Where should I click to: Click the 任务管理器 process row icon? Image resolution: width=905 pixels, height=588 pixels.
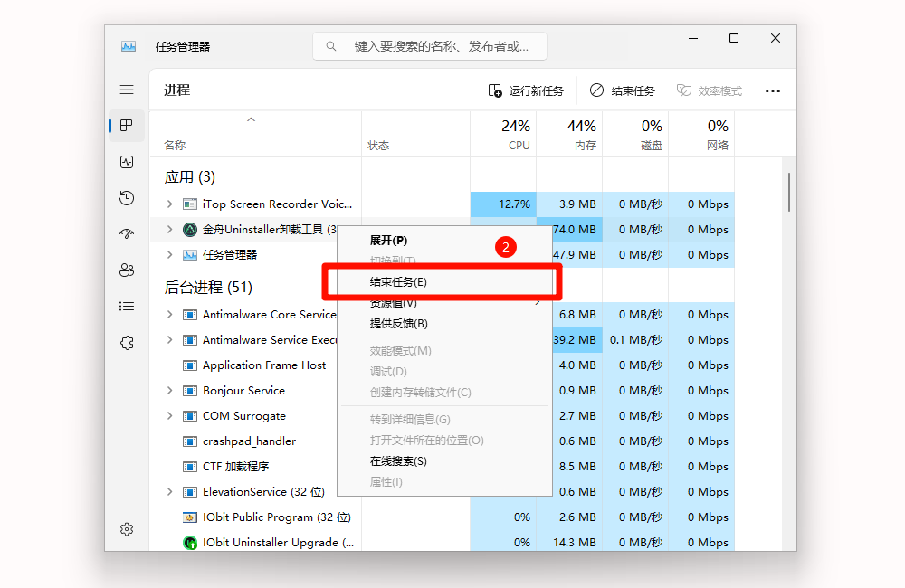(x=189, y=255)
